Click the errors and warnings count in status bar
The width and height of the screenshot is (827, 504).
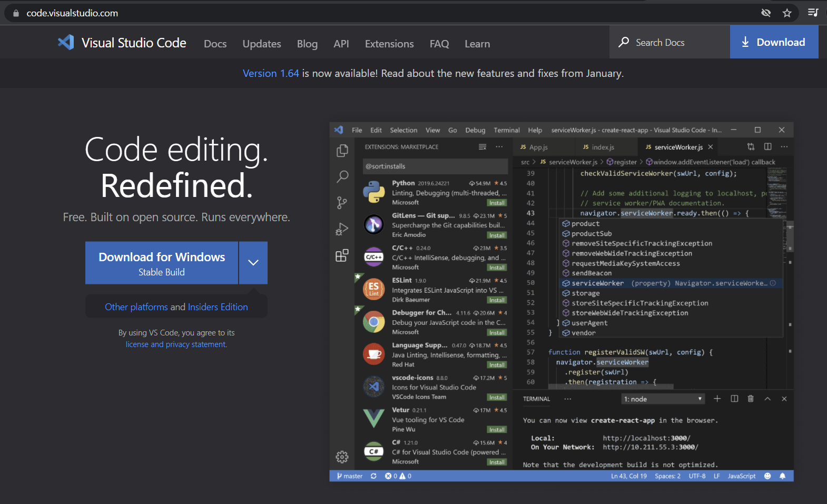tap(398, 476)
